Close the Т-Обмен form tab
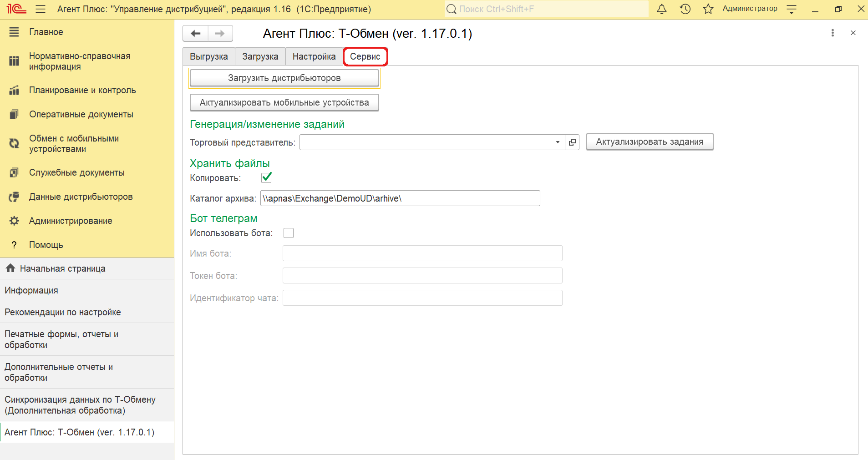The image size is (868, 460). click(853, 33)
